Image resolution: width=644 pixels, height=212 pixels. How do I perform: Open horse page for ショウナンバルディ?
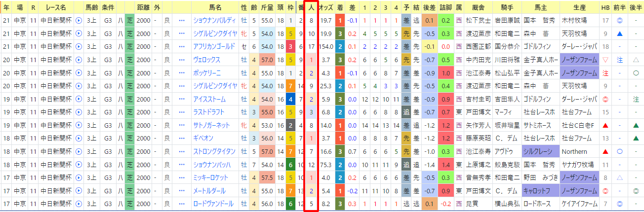(214, 21)
